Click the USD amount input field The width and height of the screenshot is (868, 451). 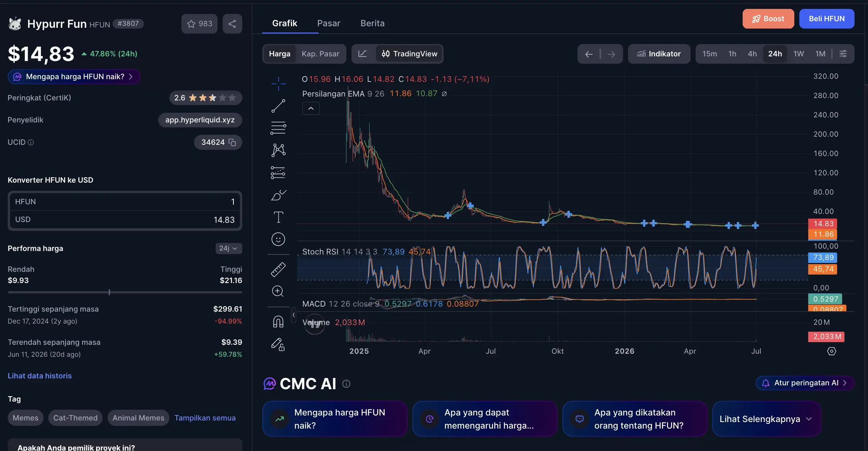pos(125,220)
